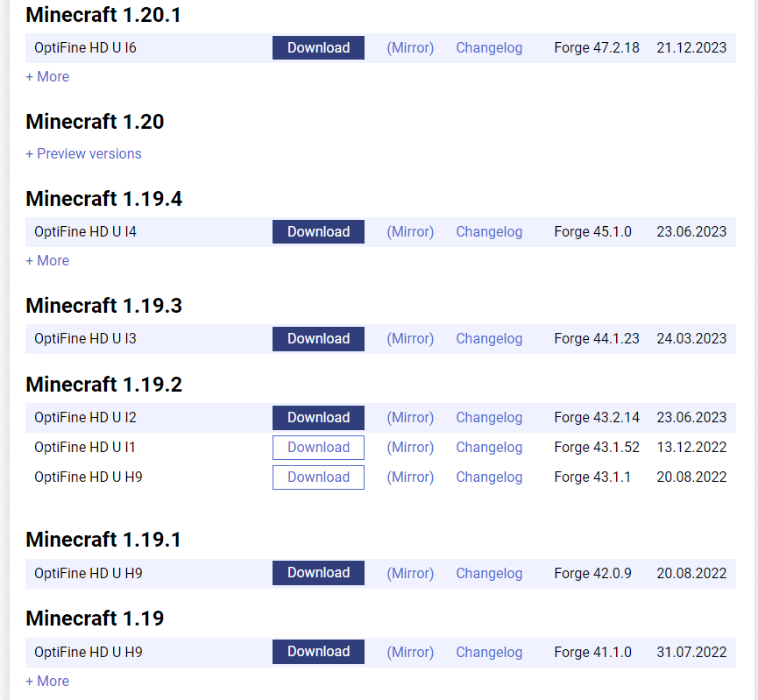Download OptiFine HD U I4 for 1.19.4
The height and width of the screenshot is (700, 758).
point(318,231)
